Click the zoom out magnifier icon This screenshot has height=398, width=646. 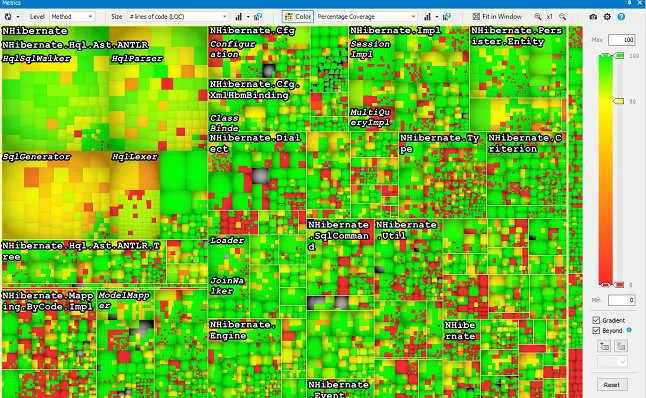pyautogui.click(x=562, y=17)
